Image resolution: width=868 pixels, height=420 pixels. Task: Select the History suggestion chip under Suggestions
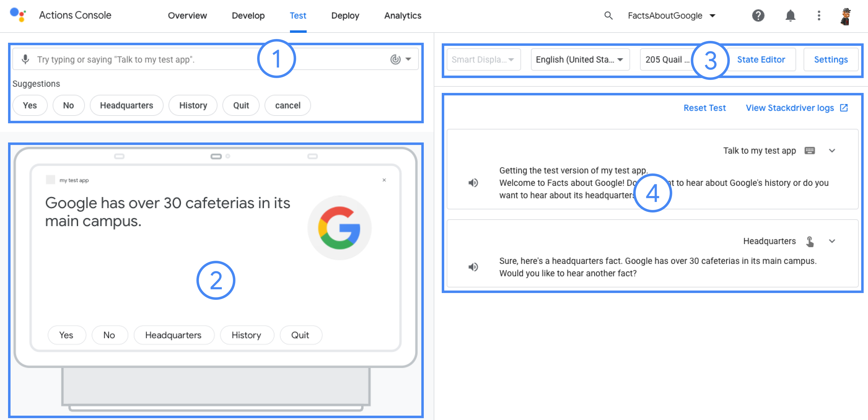point(193,105)
